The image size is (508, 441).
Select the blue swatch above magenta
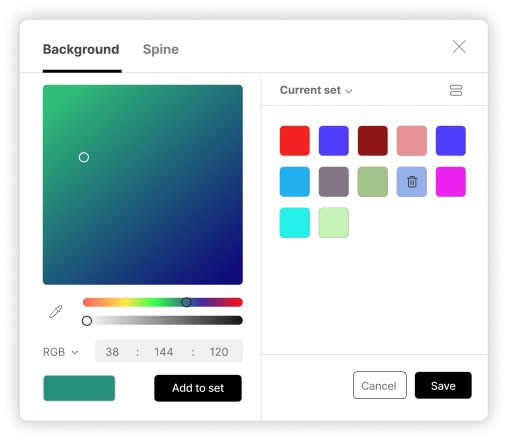451,141
